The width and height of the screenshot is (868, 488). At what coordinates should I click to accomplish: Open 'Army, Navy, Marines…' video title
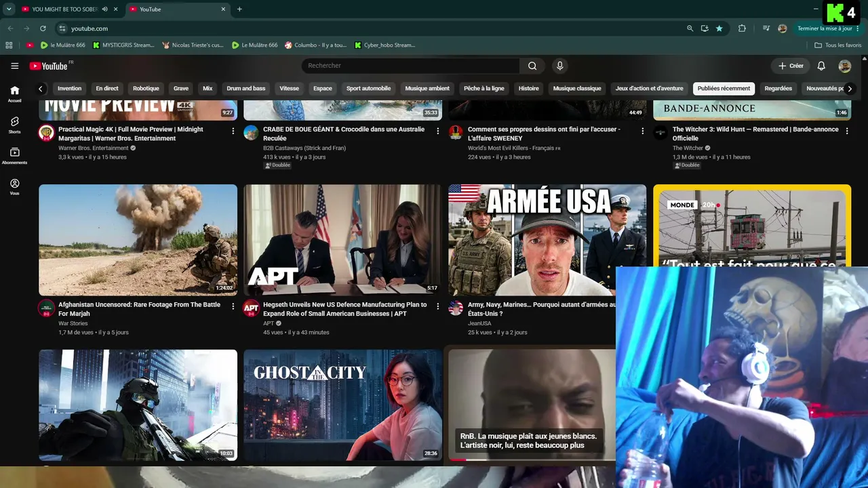[541, 309]
